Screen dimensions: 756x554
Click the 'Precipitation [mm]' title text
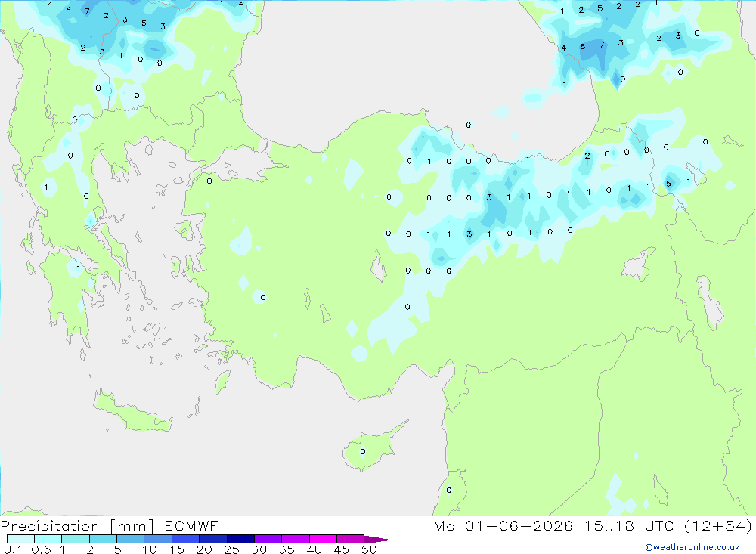77,526
